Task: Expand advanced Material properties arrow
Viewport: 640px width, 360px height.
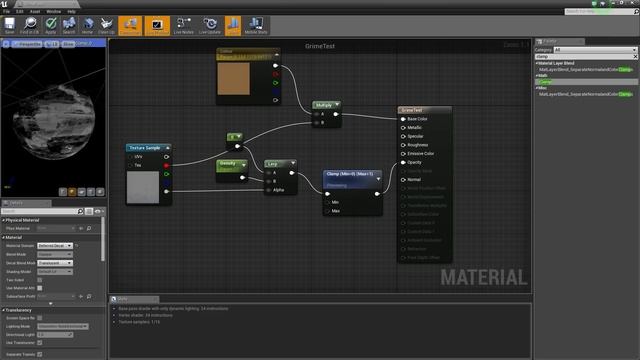Action: point(51,304)
